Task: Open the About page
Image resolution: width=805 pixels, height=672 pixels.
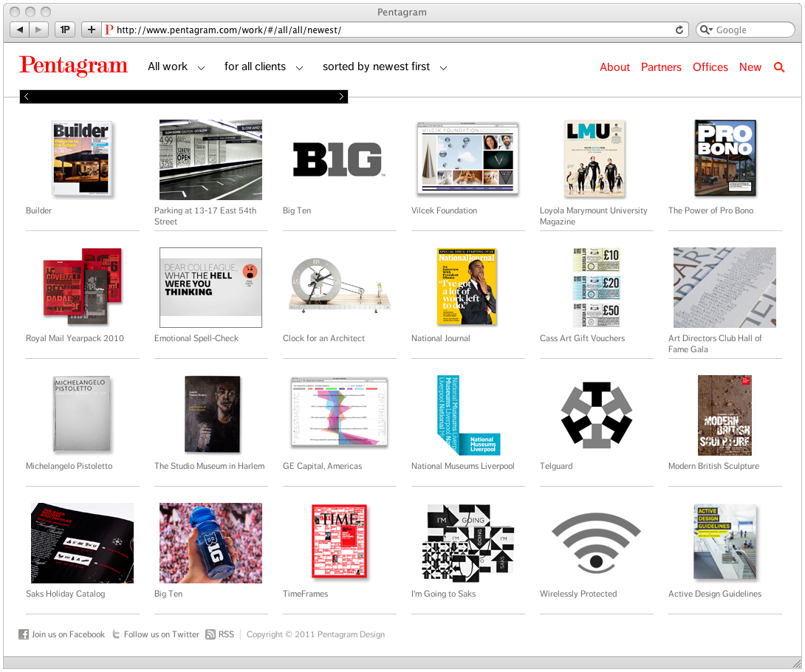Action: click(614, 67)
